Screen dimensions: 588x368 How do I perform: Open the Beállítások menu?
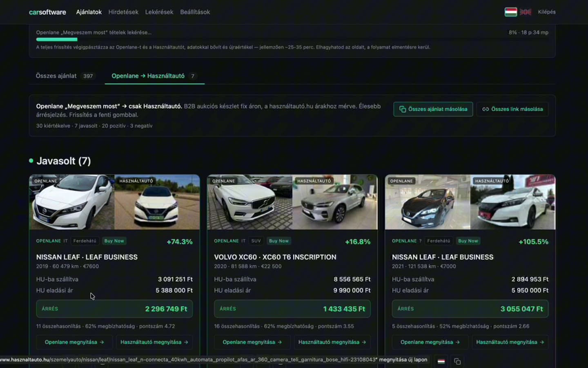(x=195, y=12)
